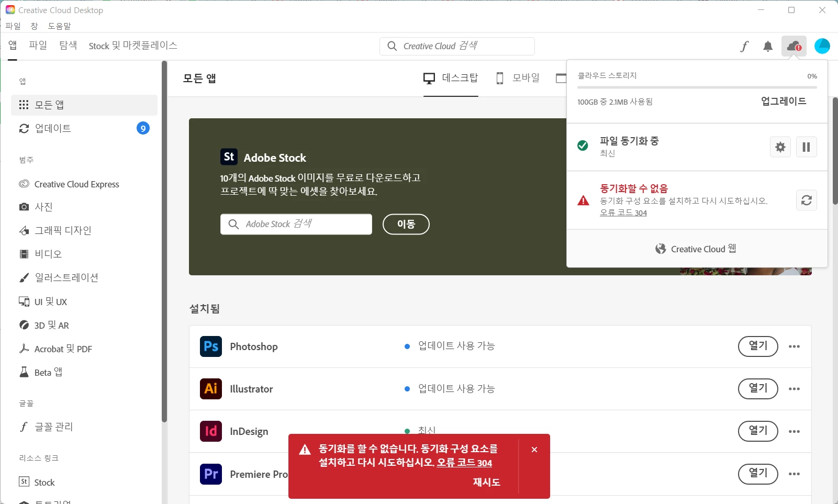Open 오류 코드 304 link in sync panel
This screenshot has height=504, width=838.
click(x=623, y=213)
